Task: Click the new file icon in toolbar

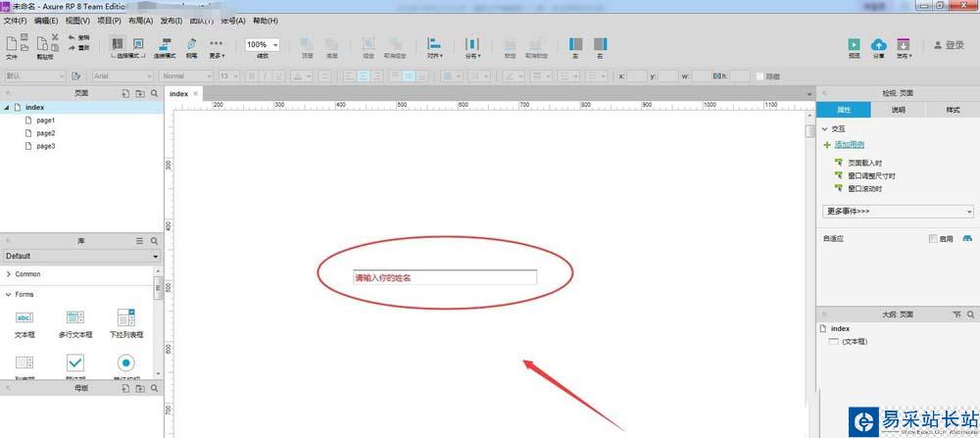Action: tap(12, 43)
